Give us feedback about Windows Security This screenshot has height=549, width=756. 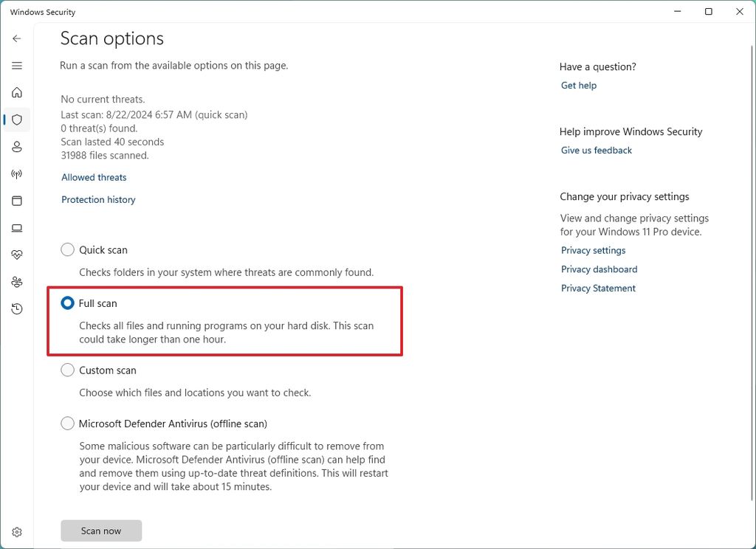(x=596, y=150)
